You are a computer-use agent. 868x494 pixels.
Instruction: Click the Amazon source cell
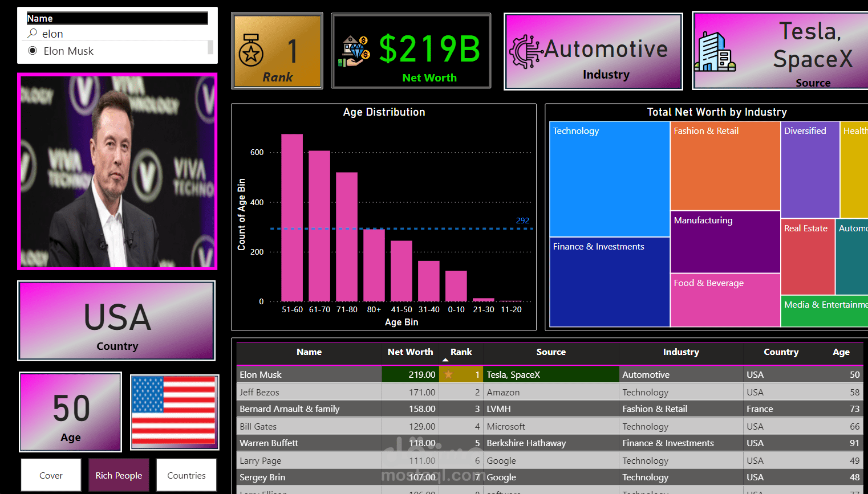click(x=551, y=392)
